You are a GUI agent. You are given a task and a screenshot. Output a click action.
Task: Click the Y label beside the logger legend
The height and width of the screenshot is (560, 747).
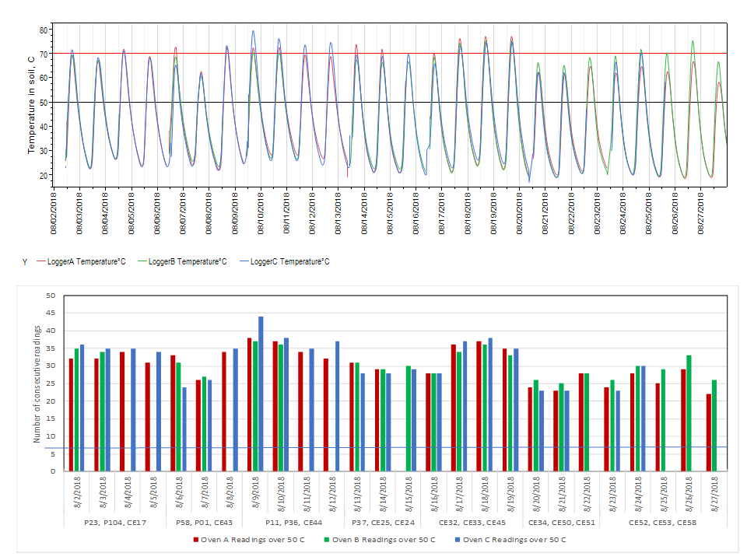coord(25,262)
